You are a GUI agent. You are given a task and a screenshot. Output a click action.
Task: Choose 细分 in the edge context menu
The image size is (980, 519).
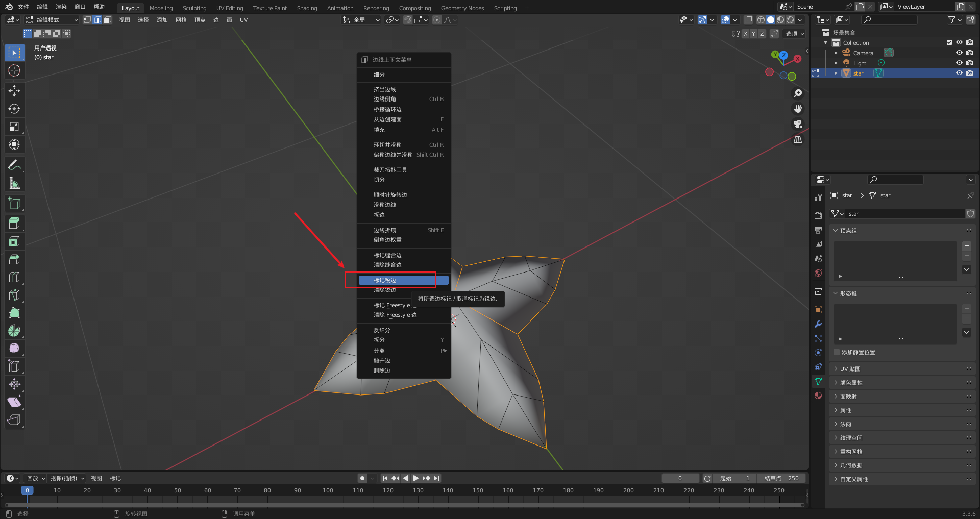pos(403,75)
